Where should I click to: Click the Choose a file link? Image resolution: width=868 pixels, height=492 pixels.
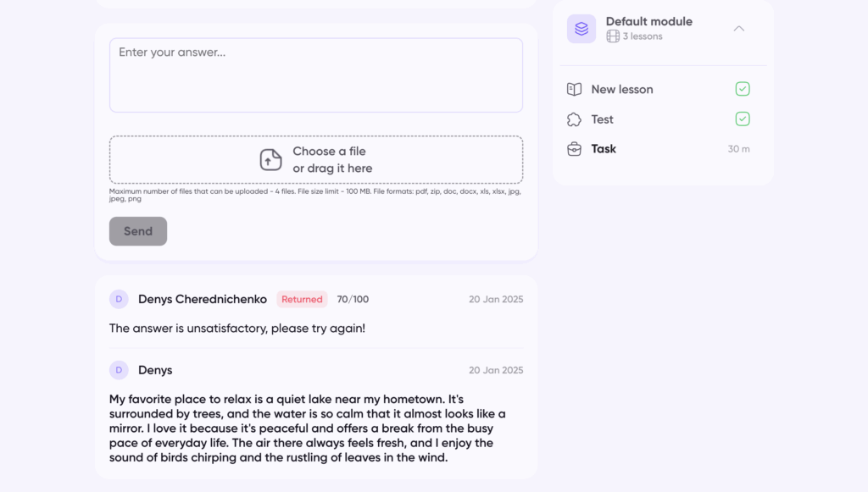[x=329, y=151]
